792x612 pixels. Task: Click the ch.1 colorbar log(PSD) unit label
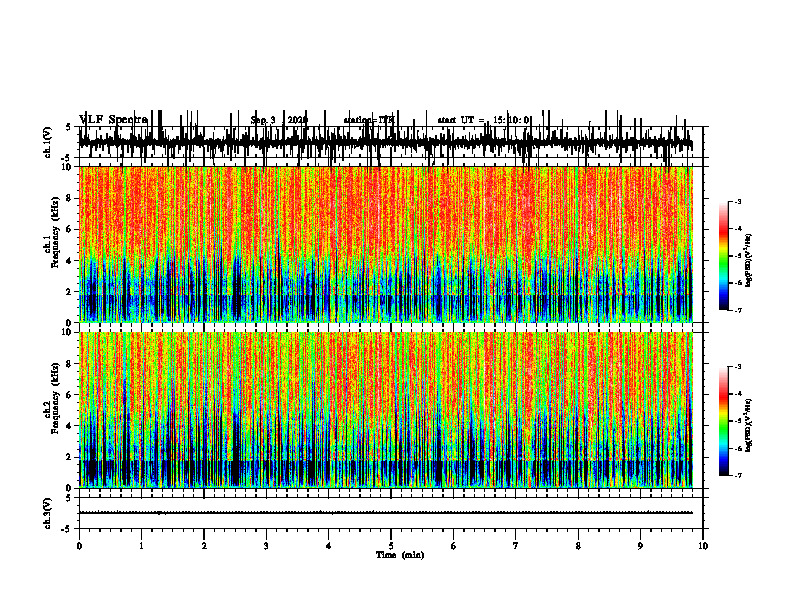[748, 260]
